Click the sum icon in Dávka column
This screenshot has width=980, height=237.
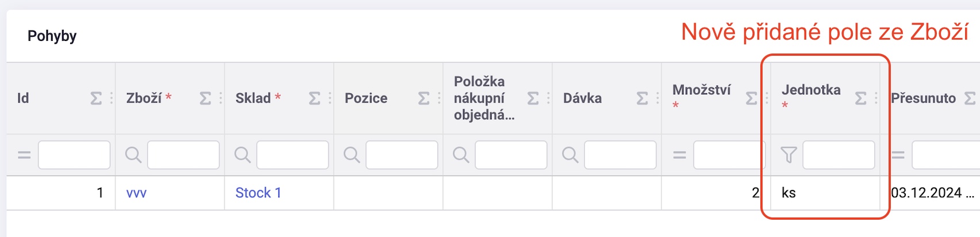[642, 98]
